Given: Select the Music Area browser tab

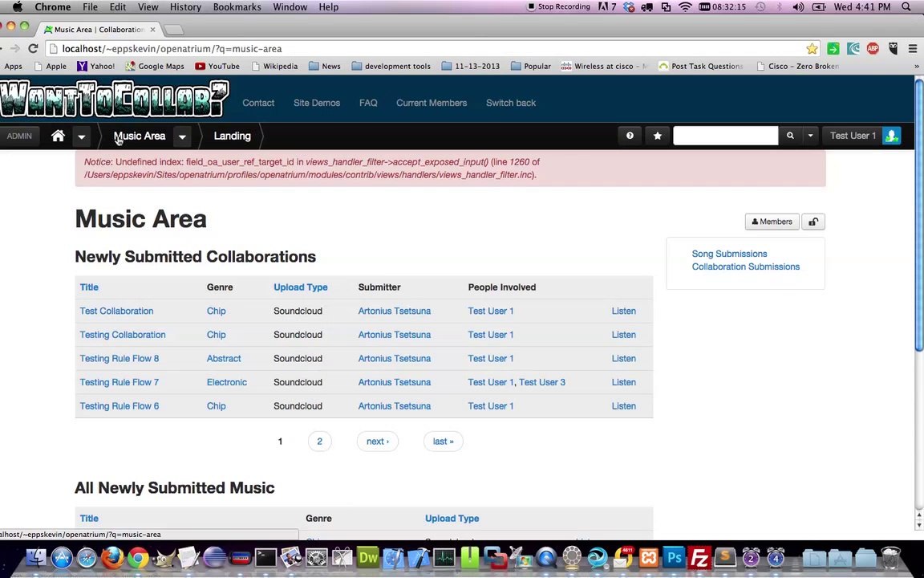Looking at the screenshot, I should tap(100, 30).
